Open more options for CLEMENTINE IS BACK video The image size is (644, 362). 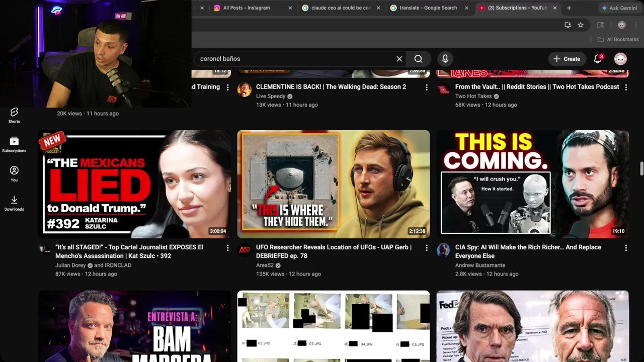point(427,87)
